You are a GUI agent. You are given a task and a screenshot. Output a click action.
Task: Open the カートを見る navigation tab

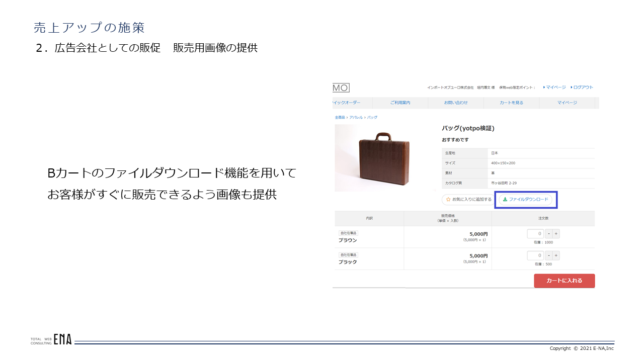(511, 103)
